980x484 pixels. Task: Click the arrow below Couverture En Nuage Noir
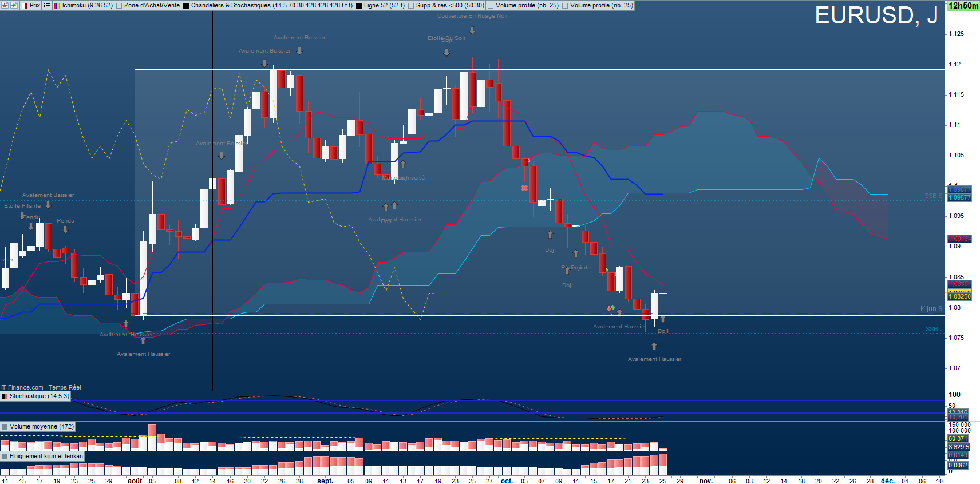472,30
